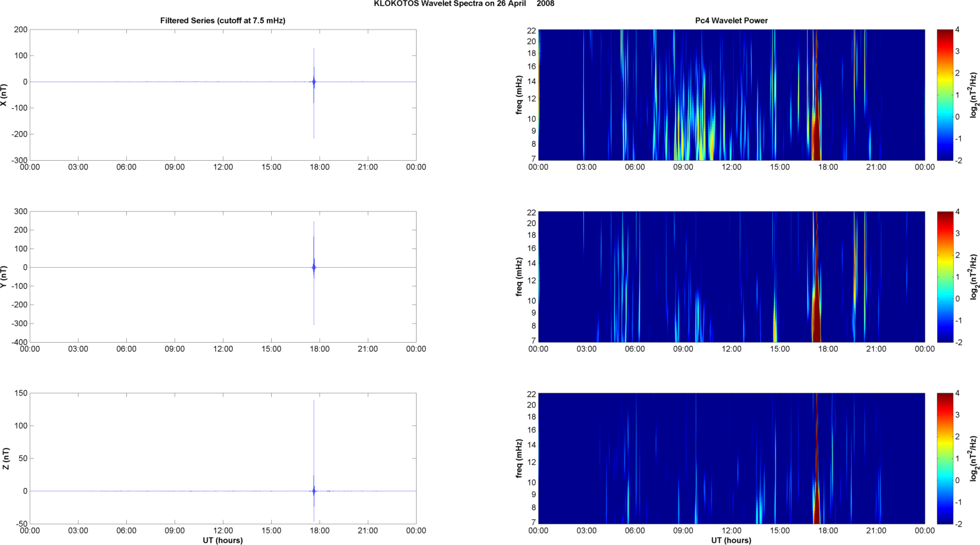Select the spike in the Y filtered series
The width and height of the screenshot is (980, 545).
tap(314, 267)
